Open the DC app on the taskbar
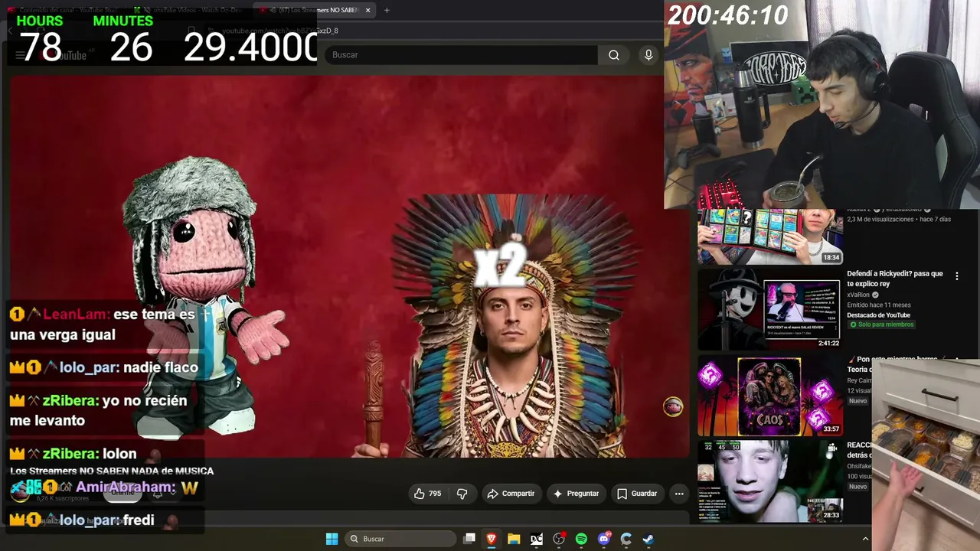 pyautogui.click(x=537, y=539)
